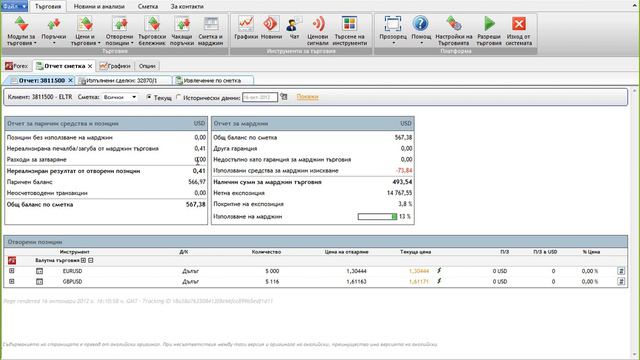Viewport: 640px width, 360px height.
Task: Close the Отчет: 3811500 tab
Action: (x=70, y=80)
